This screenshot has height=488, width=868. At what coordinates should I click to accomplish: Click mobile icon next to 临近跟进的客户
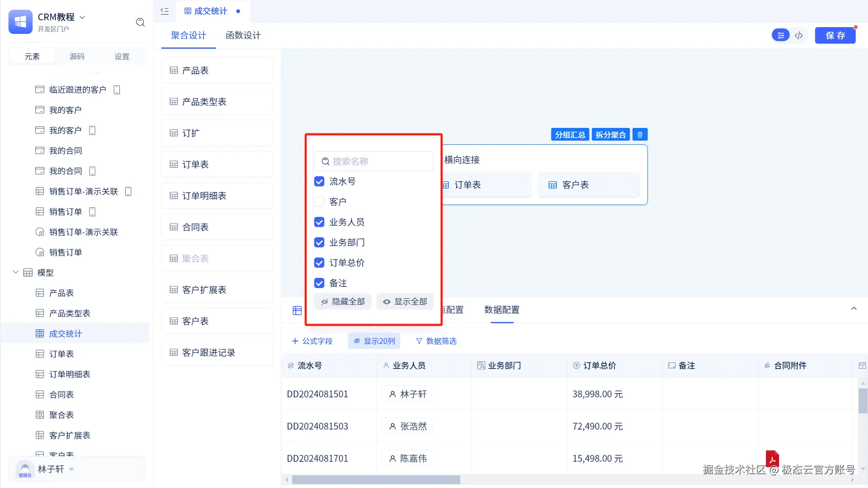(117, 90)
